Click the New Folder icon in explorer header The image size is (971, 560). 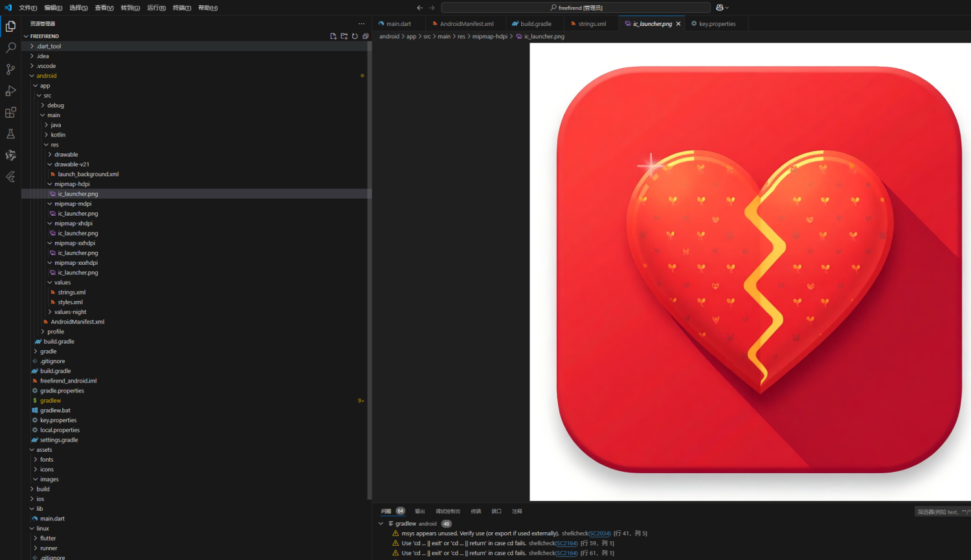pyautogui.click(x=344, y=36)
